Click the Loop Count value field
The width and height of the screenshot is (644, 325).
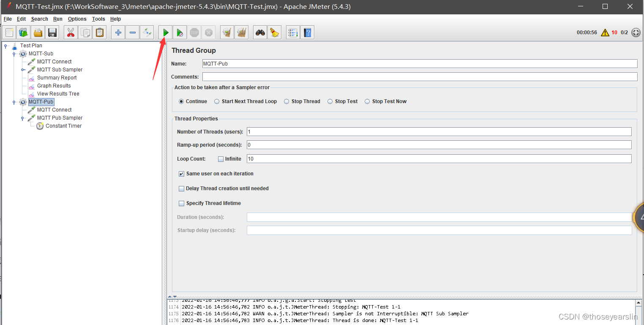[x=439, y=159]
